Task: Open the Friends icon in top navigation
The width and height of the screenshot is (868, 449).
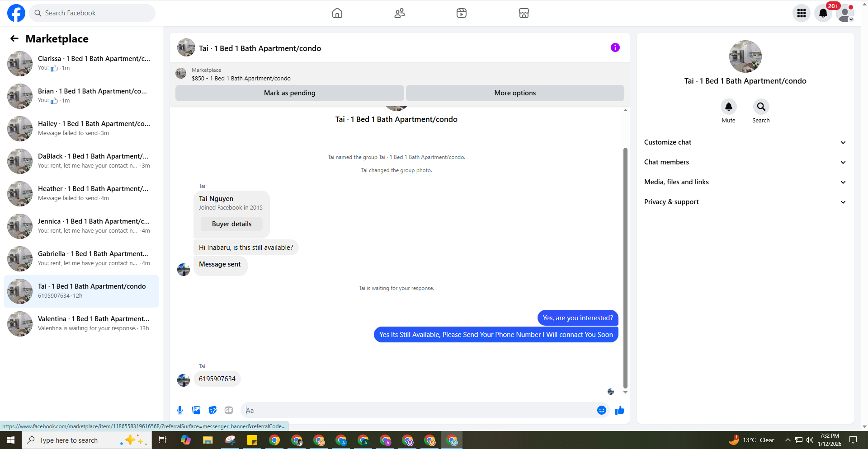Action: pyautogui.click(x=400, y=13)
